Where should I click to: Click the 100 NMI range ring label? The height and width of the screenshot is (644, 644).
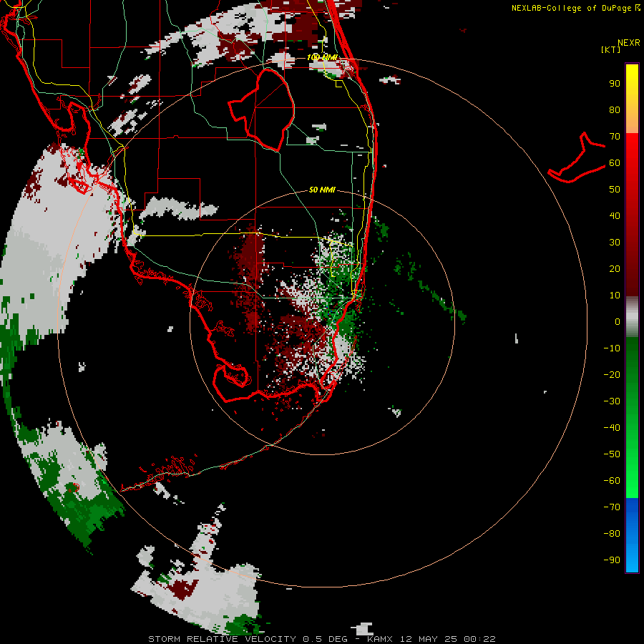coord(322,57)
